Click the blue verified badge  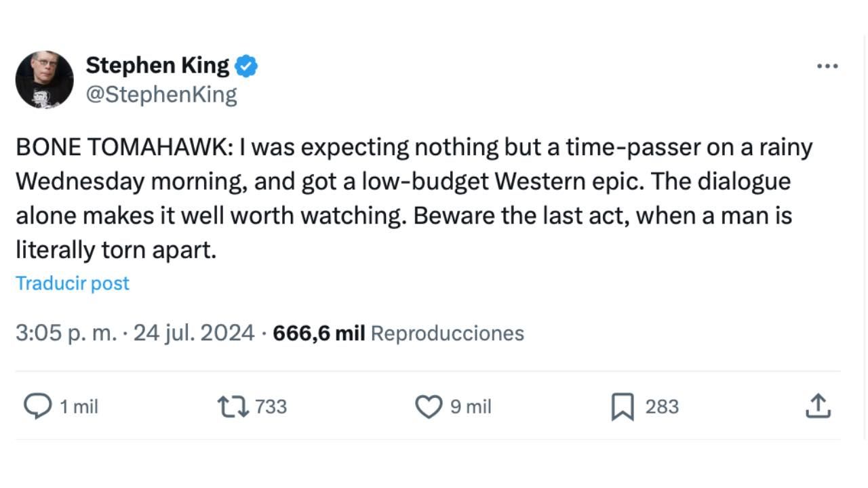coord(246,66)
